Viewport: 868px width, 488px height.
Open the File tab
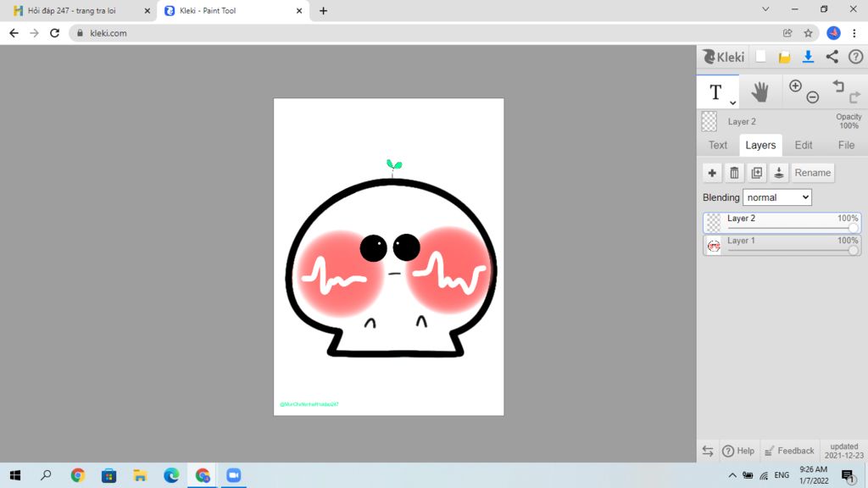tap(846, 145)
